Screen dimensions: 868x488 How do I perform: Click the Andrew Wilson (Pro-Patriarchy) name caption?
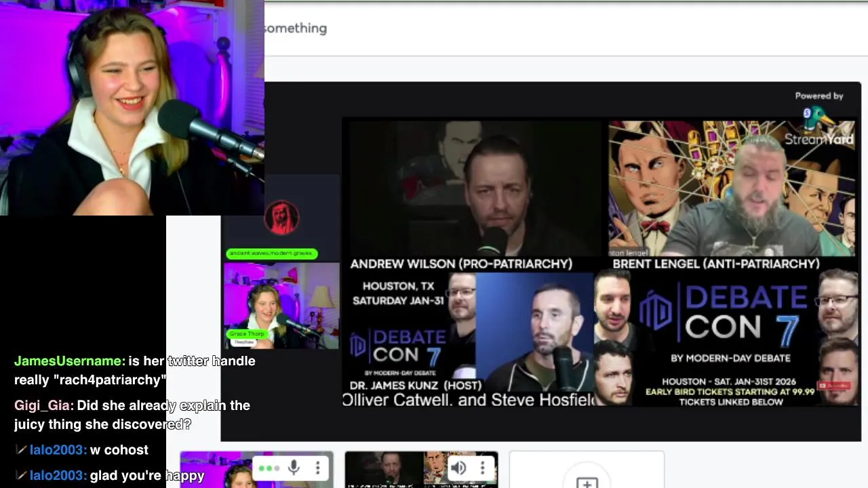click(x=461, y=264)
